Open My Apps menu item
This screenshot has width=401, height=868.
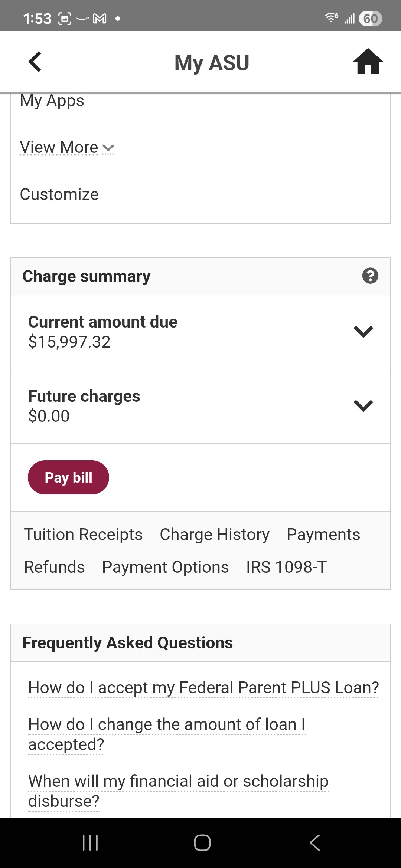(x=52, y=101)
